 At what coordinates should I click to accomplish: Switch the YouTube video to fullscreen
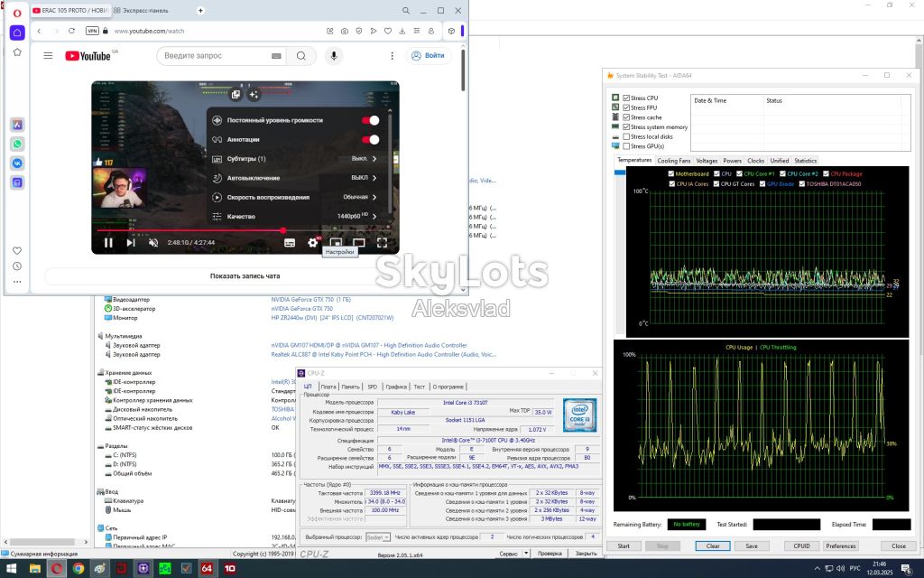[x=382, y=242]
